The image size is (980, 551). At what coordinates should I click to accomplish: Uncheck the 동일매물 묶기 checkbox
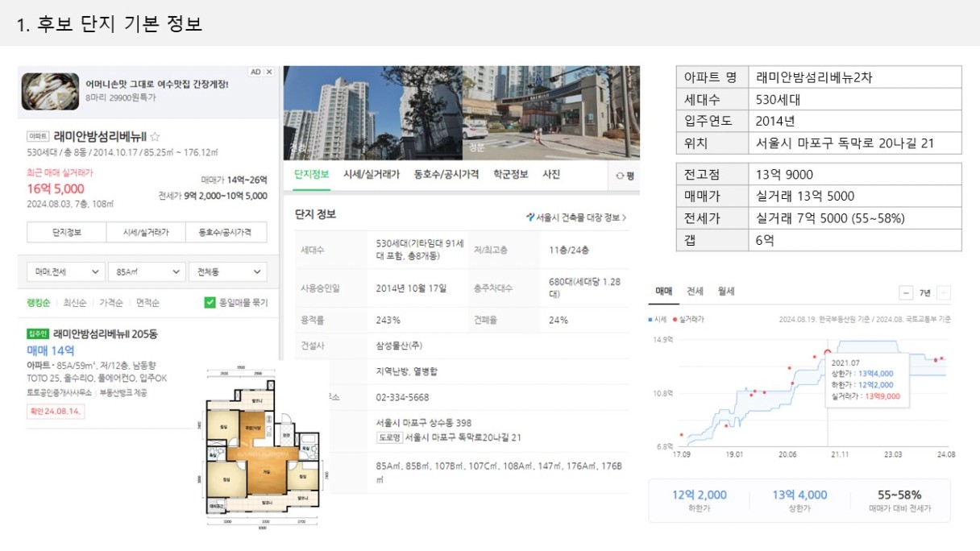coord(210,303)
